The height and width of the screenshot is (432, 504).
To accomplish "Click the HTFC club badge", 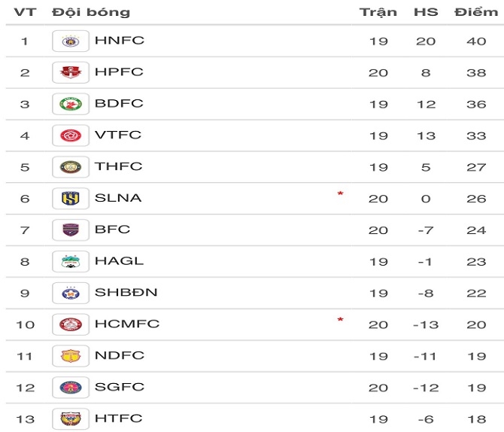I will [71, 418].
